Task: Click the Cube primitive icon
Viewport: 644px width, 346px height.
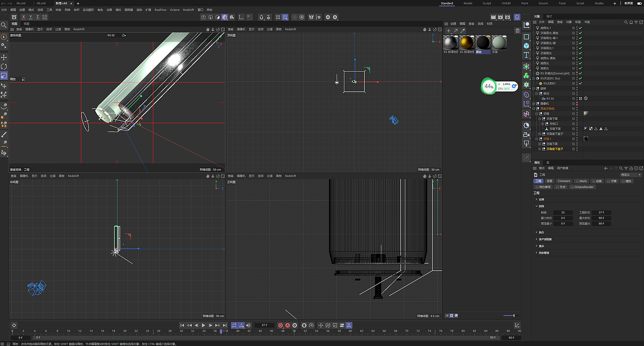Action: click(x=526, y=46)
